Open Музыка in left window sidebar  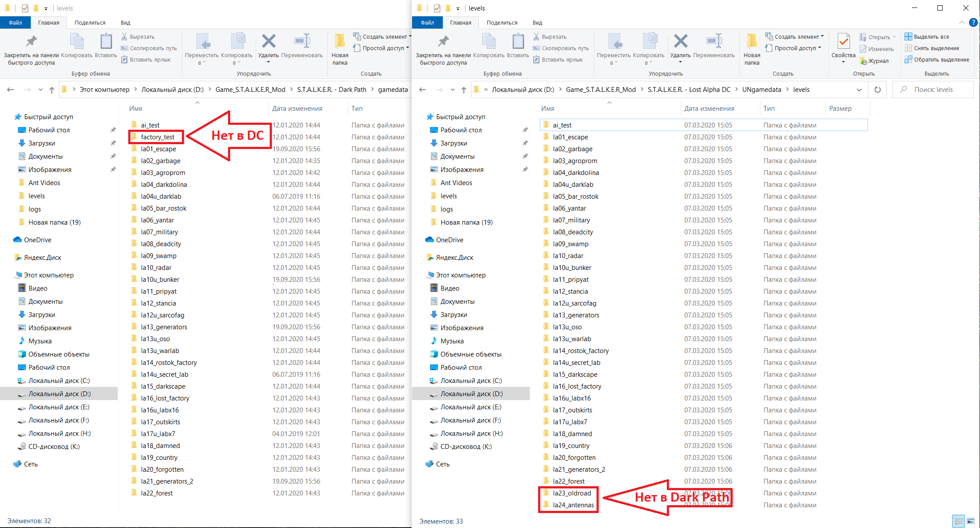[x=40, y=341]
